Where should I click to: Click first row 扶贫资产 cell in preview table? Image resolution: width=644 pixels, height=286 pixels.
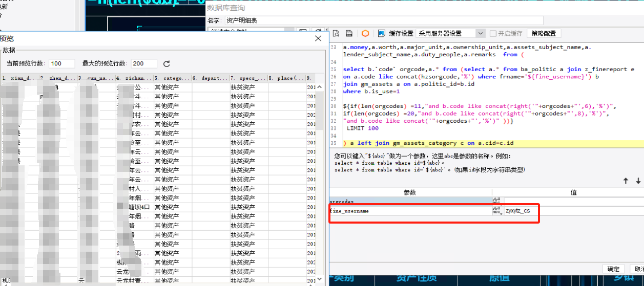[248, 87]
